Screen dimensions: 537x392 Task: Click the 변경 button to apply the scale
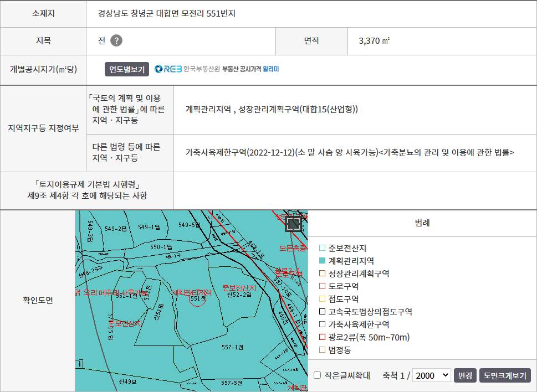click(465, 375)
